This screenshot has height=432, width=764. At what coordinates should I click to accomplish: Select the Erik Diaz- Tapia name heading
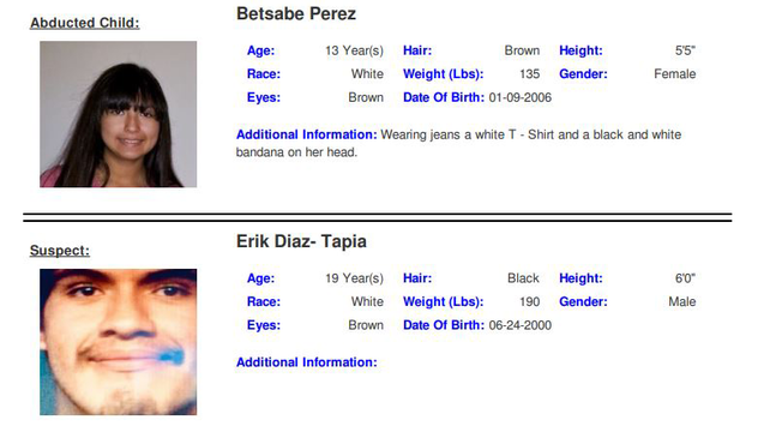(302, 241)
